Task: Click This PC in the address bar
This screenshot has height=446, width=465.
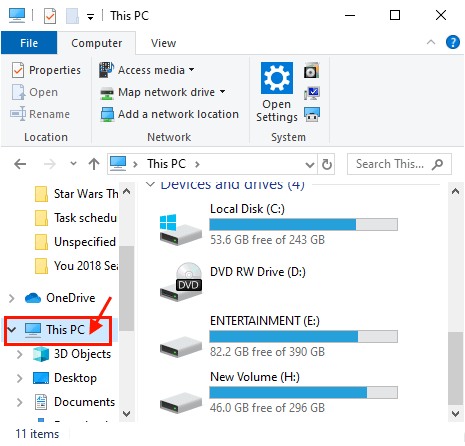Action: click(166, 164)
